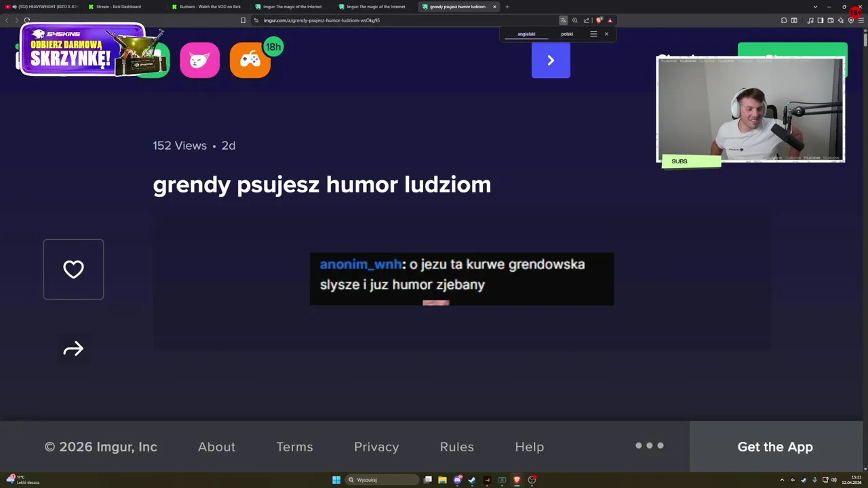This screenshot has height=488, width=868.
Task: Open OBS Studio from taskbar
Action: pyautogui.click(x=532, y=480)
